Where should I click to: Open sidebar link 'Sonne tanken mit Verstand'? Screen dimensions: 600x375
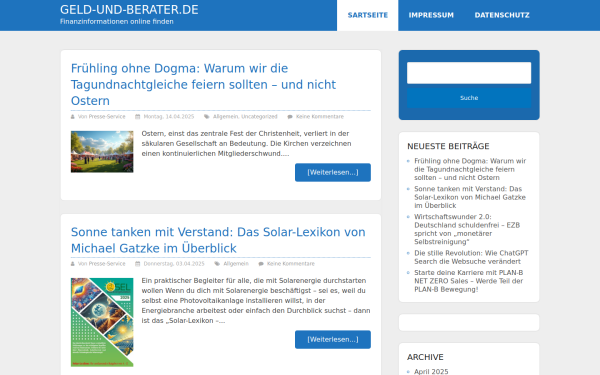pyautogui.click(x=470, y=197)
